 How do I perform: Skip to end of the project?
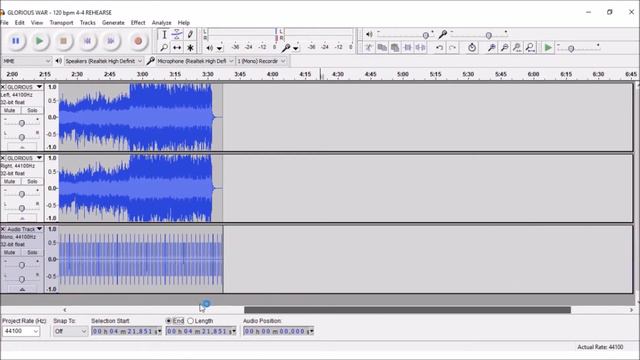pyautogui.click(x=111, y=41)
